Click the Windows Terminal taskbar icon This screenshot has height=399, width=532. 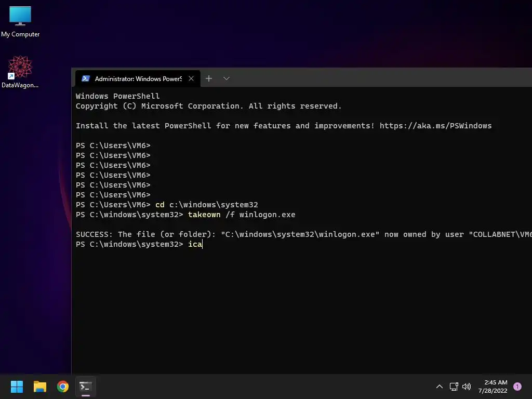86,387
